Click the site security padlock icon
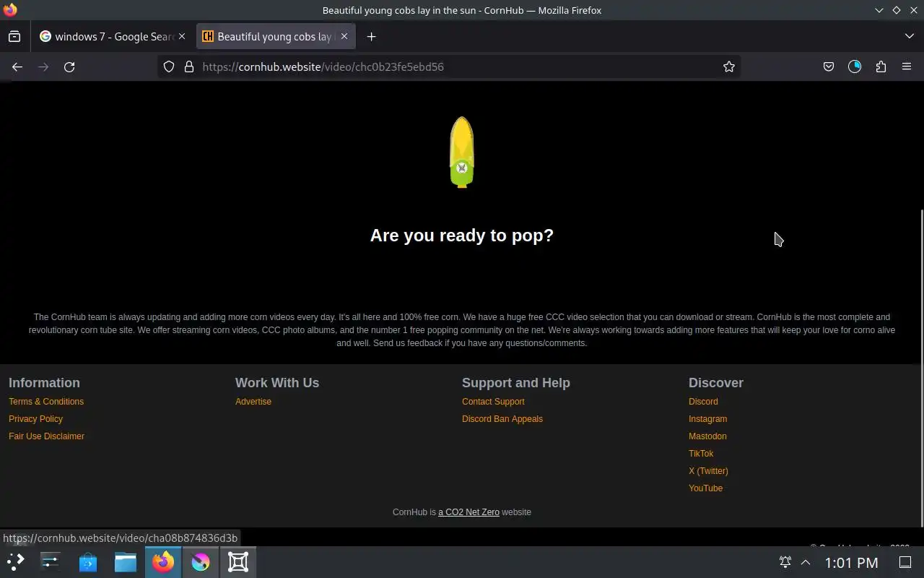 189,66
